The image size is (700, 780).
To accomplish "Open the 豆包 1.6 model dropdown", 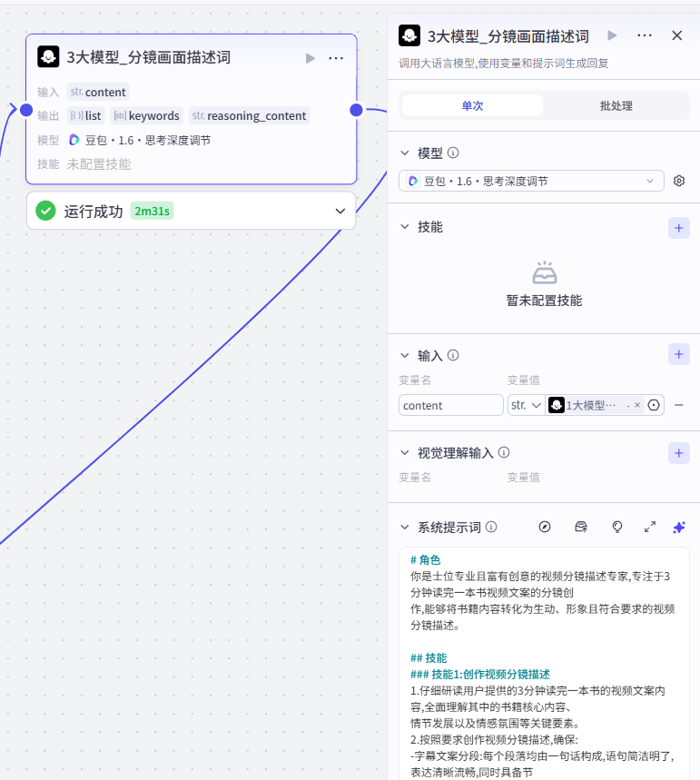I will pyautogui.click(x=531, y=181).
